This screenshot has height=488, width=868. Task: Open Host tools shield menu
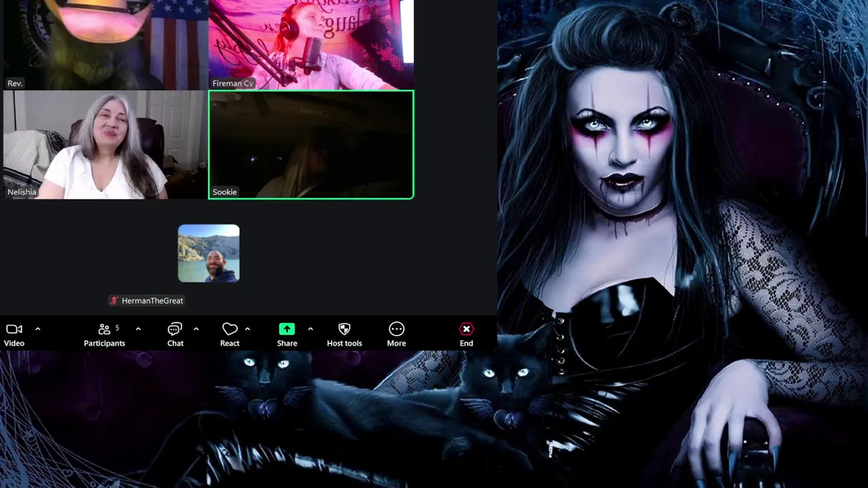point(344,334)
